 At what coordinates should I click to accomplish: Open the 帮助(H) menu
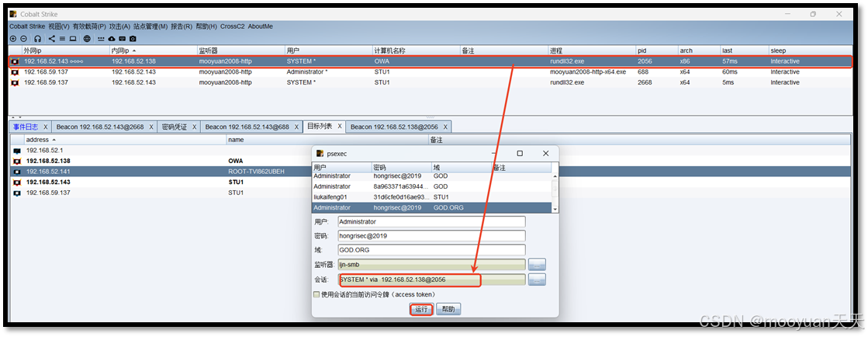click(x=206, y=26)
